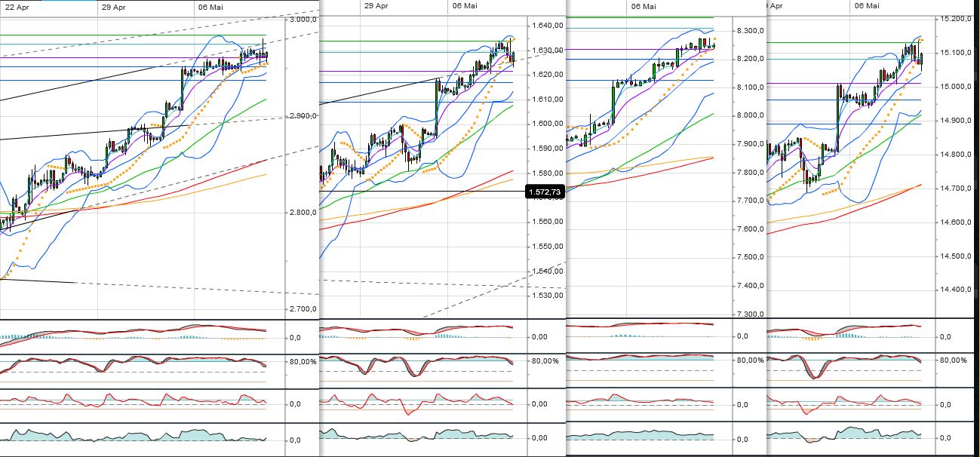Click the 2.800,0 price level label
980x457 pixels.
(303, 213)
